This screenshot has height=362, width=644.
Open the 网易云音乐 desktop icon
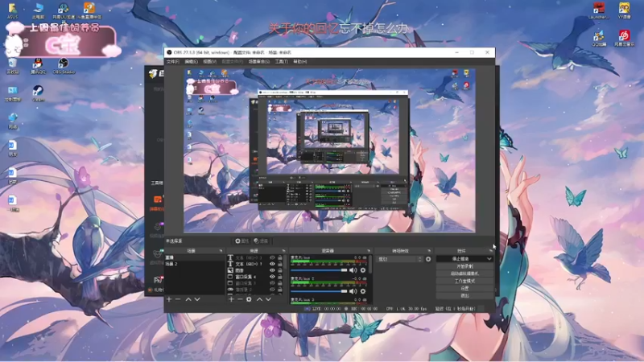(x=625, y=39)
